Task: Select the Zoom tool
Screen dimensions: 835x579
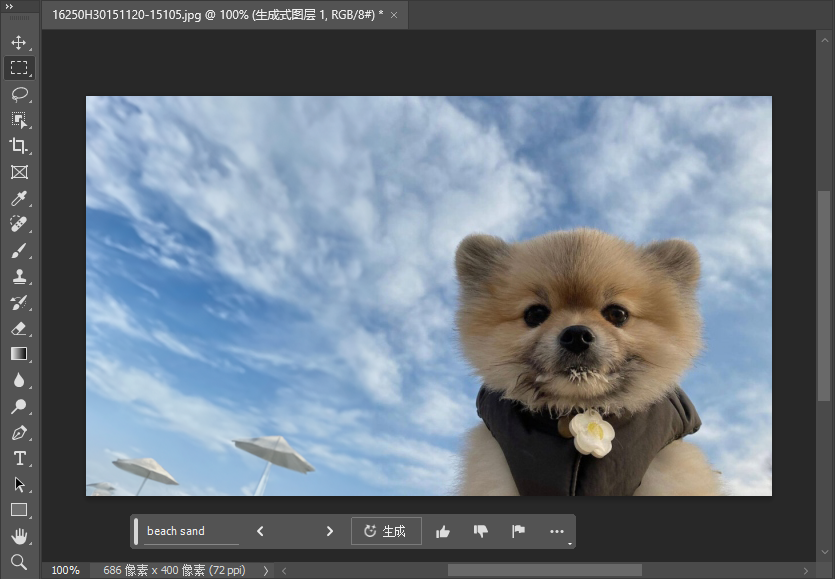Action: (19, 562)
